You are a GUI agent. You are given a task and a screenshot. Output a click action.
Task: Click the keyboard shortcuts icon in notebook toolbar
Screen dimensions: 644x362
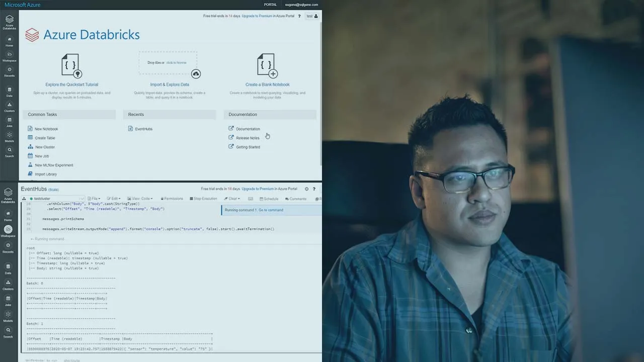point(251,199)
